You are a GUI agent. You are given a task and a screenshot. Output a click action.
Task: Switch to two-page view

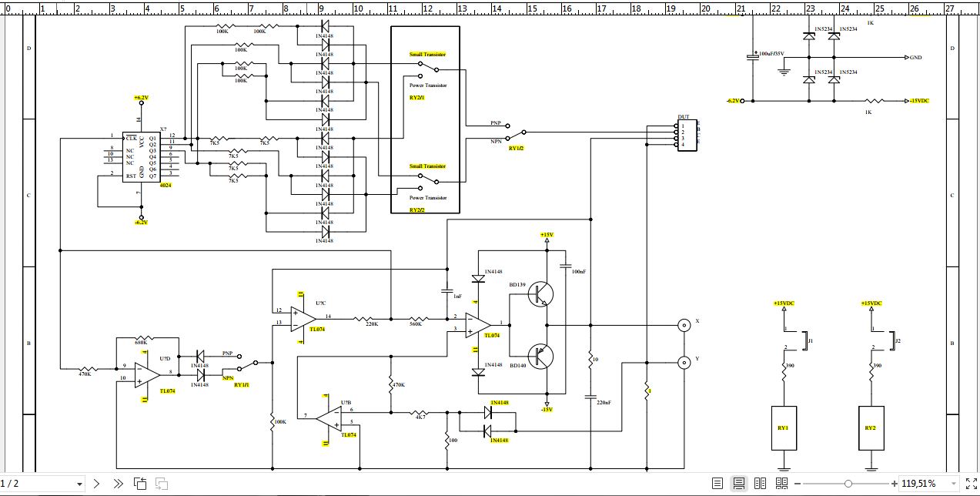point(761,484)
